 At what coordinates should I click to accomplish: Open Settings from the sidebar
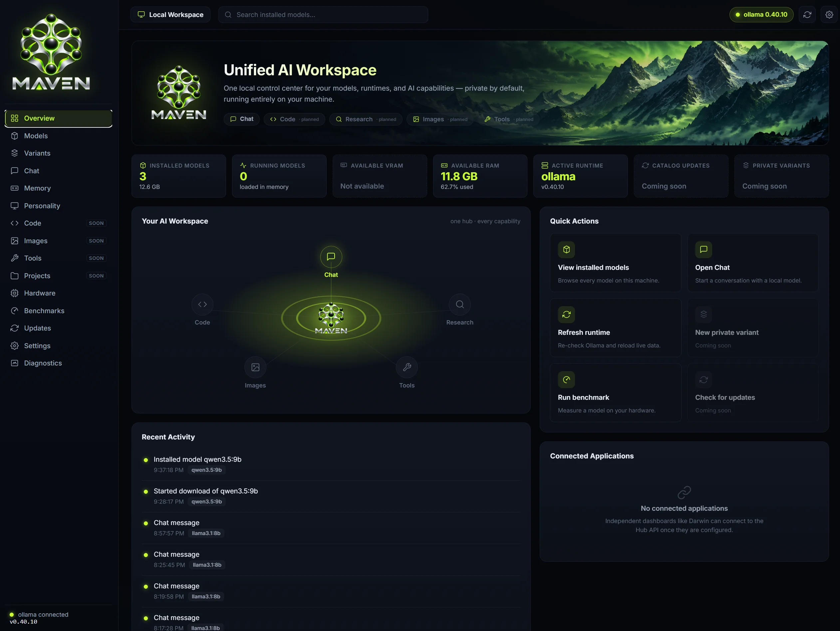coord(59,346)
